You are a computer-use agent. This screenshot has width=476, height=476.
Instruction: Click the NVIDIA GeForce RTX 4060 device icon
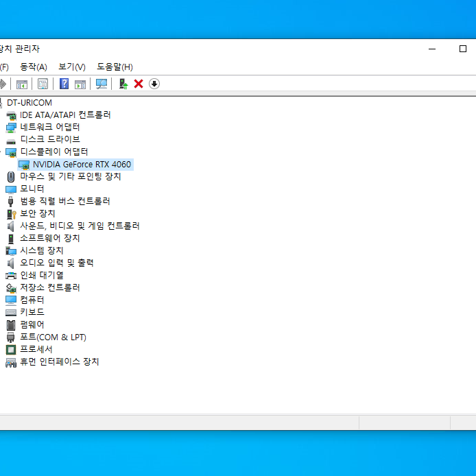coord(24,165)
